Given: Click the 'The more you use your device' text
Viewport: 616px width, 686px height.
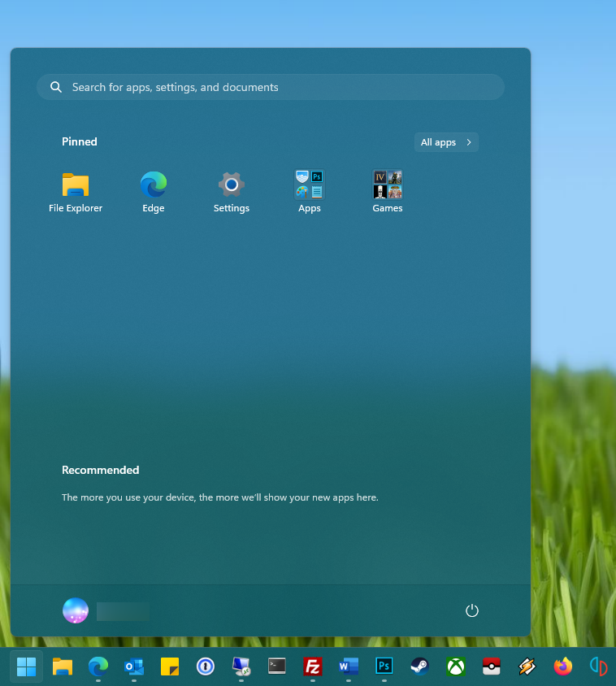Looking at the screenshot, I should click(x=220, y=497).
